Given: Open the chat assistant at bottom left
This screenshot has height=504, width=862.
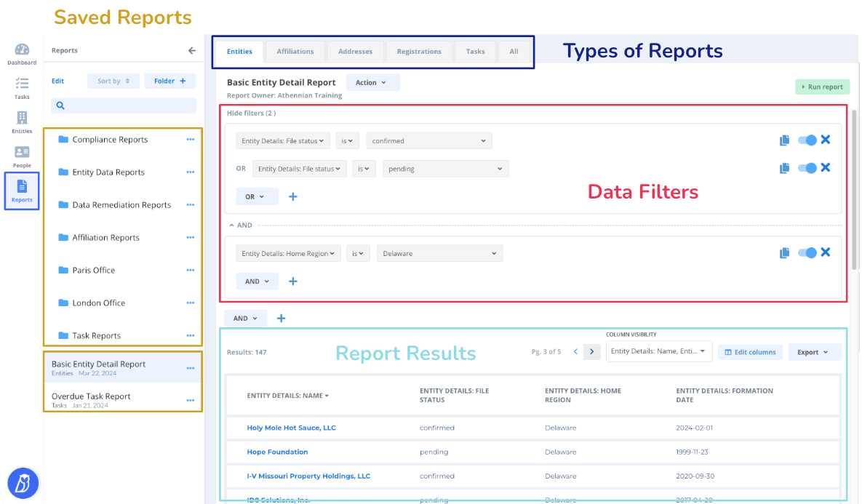Looking at the screenshot, I should (x=22, y=483).
